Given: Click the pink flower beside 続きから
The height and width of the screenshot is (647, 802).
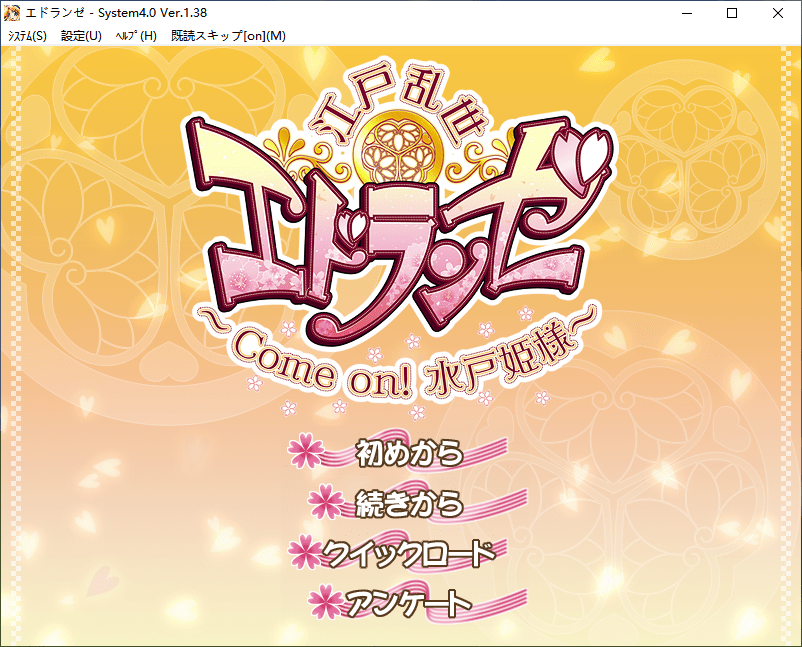Looking at the screenshot, I should (x=325, y=502).
